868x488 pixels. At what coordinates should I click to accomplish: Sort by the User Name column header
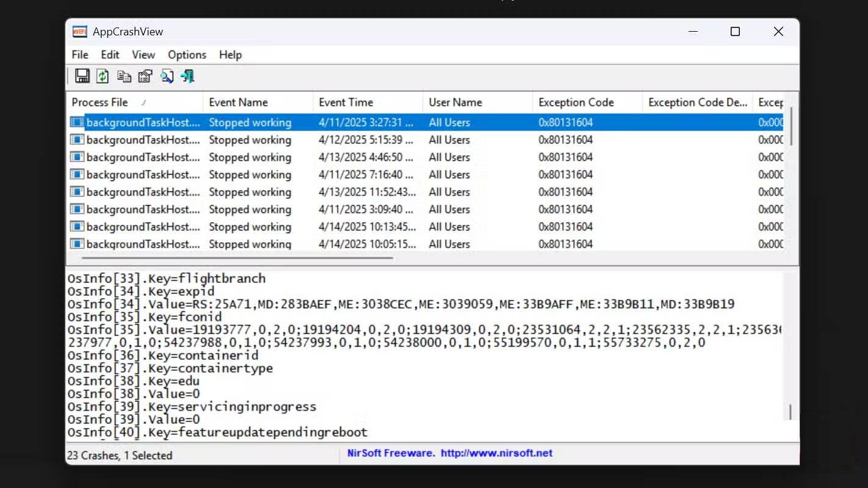(477, 102)
